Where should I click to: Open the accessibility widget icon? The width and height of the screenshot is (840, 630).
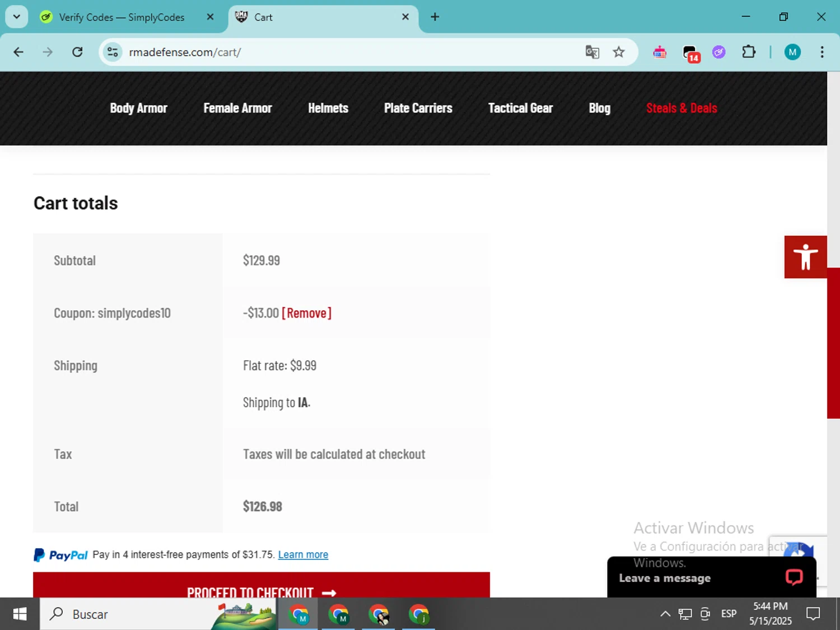pyautogui.click(x=805, y=257)
